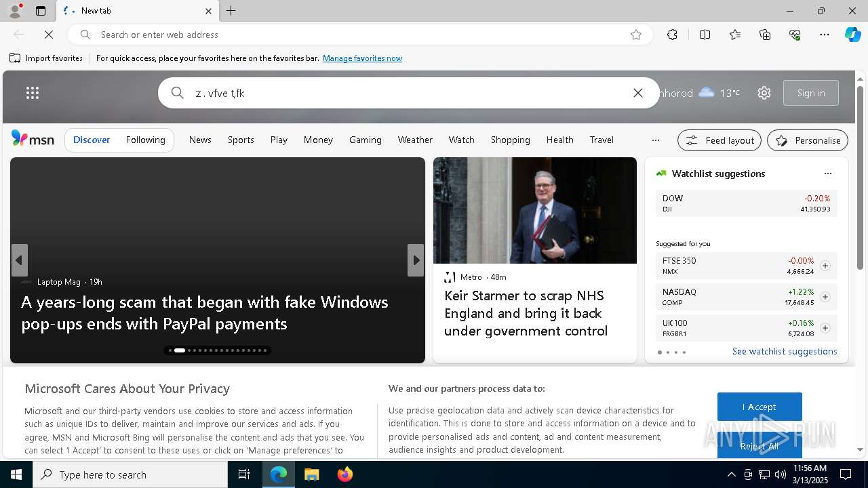868x488 pixels.
Task: Toggle split screen view icon
Action: pos(705,35)
